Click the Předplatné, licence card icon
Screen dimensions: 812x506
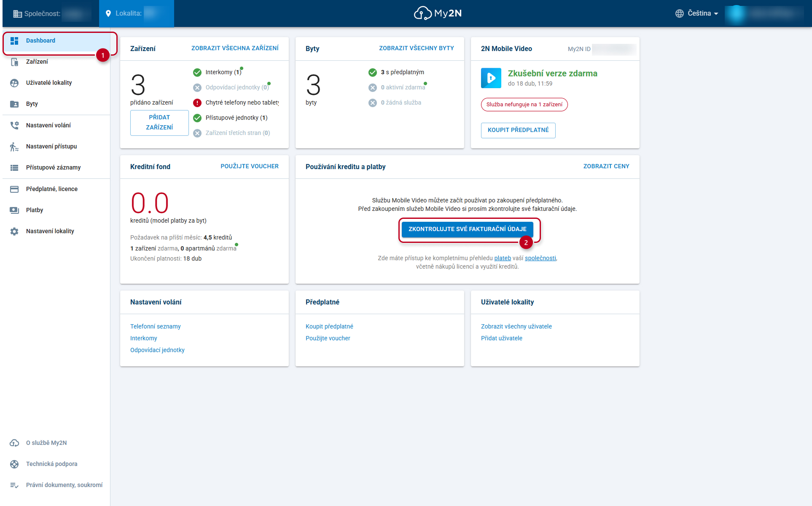pos(14,189)
